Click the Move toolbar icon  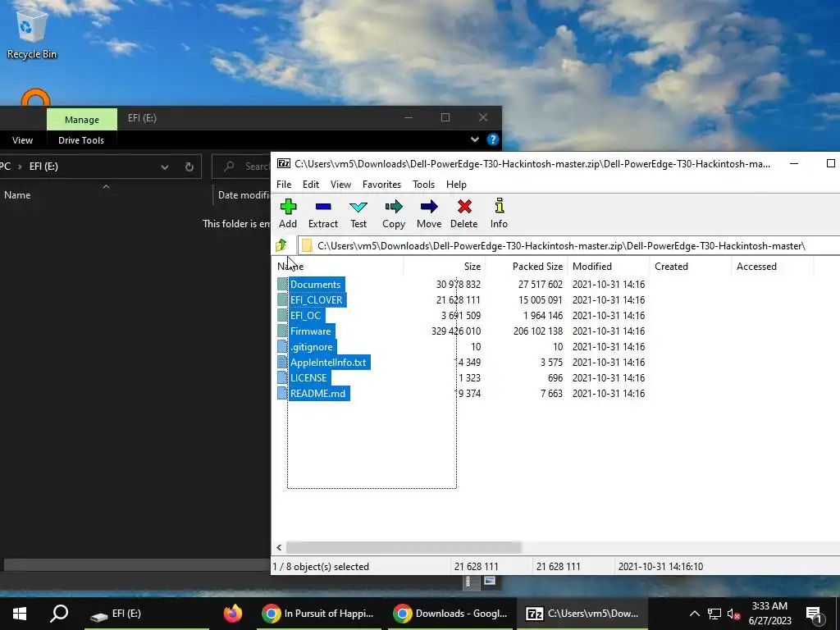click(x=429, y=213)
